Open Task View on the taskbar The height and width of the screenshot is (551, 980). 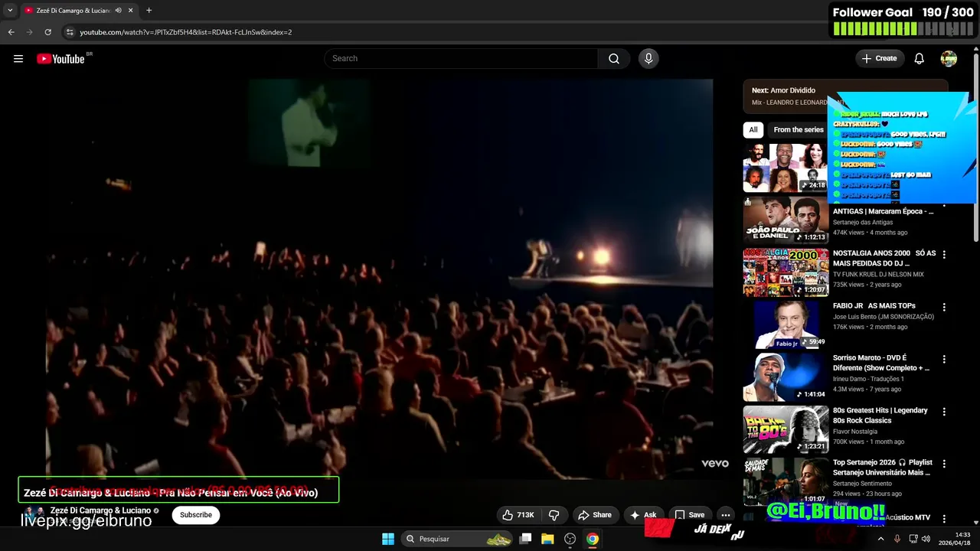pyautogui.click(x=525, y=539)
